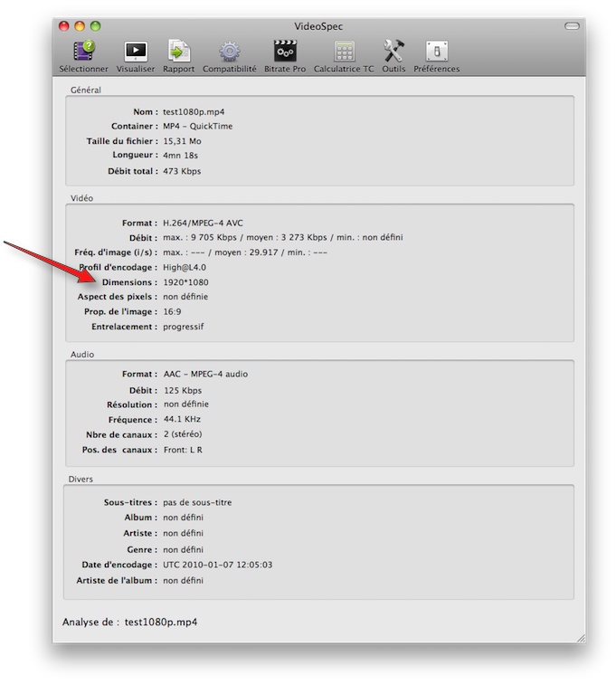The height and width of the screenshot is (685, 616).
Task: Open the Visualiser video preview
Action: click(136, 52)
